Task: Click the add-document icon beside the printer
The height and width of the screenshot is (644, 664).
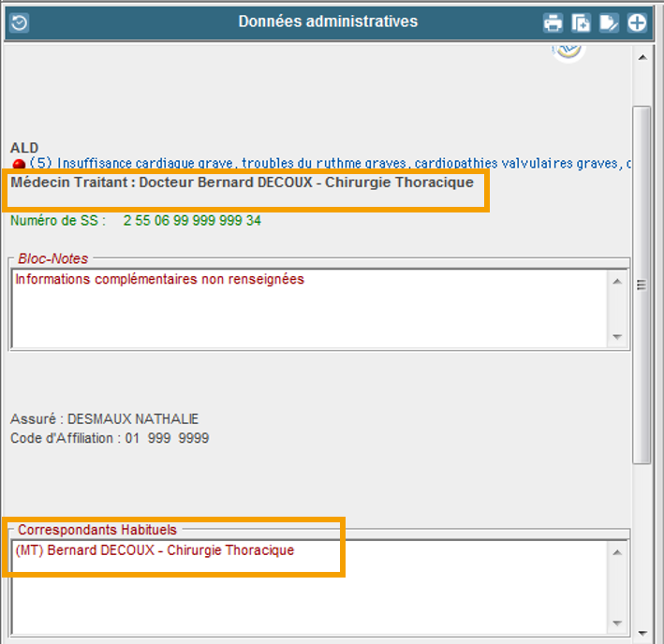Action: tap(582, 23)
